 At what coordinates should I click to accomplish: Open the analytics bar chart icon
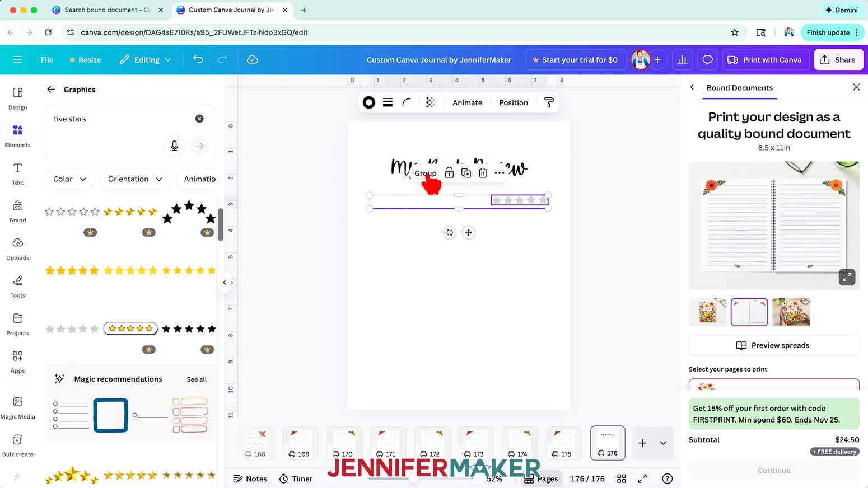point(682,59)
